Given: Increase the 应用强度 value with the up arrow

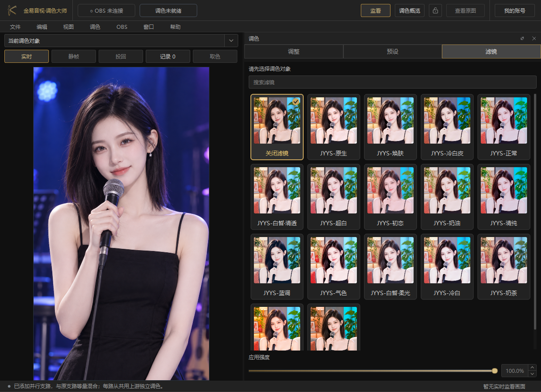Looking at the screenshot, I should point(532,368).
